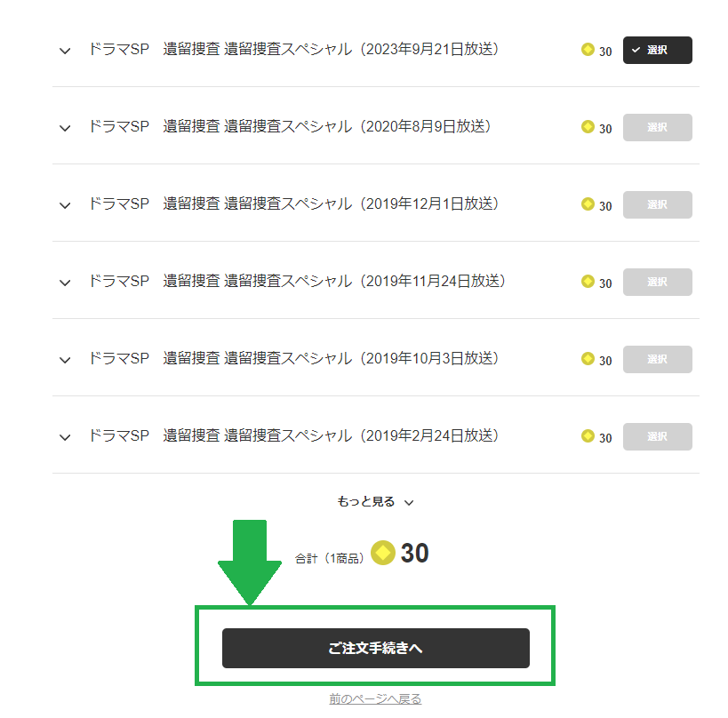
Task: Expand the 2019年12月1日 episode chevron
Action: tap(65, 206)
